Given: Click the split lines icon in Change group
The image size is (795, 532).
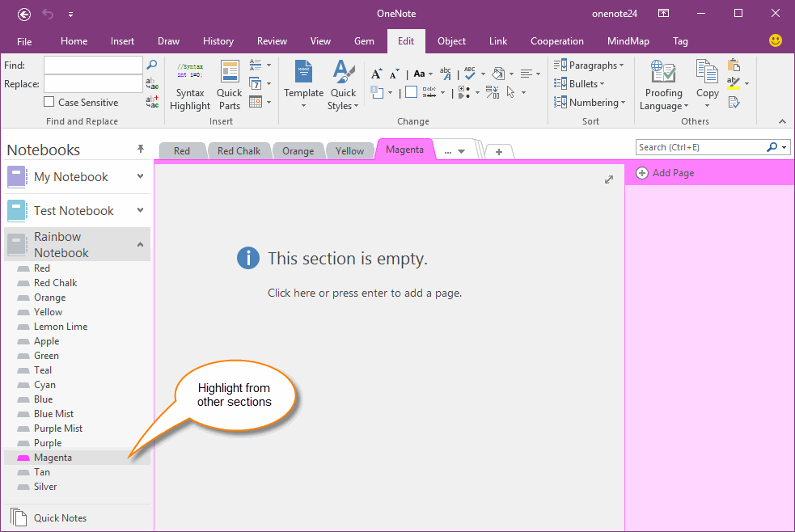Looking at the screenshot, I should coord(493,92).
